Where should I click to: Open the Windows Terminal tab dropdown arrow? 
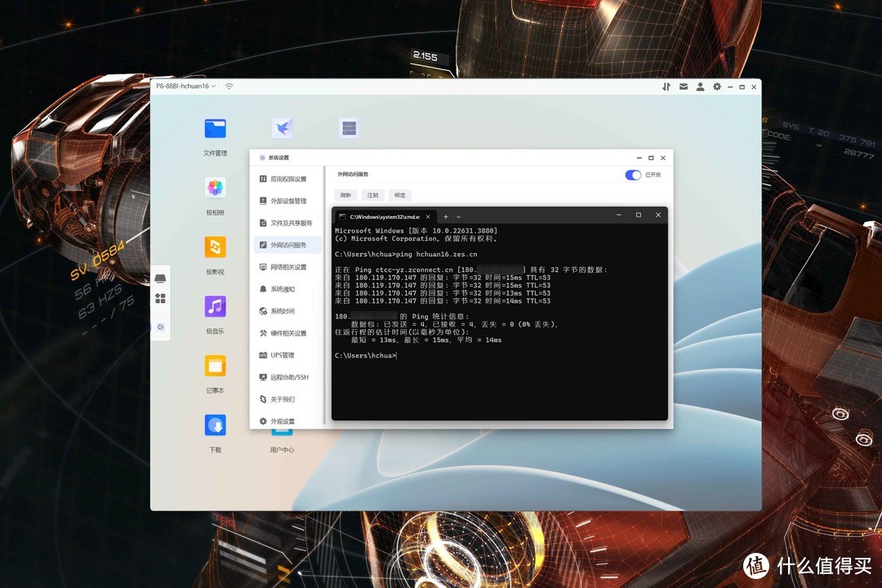point(457,216)
